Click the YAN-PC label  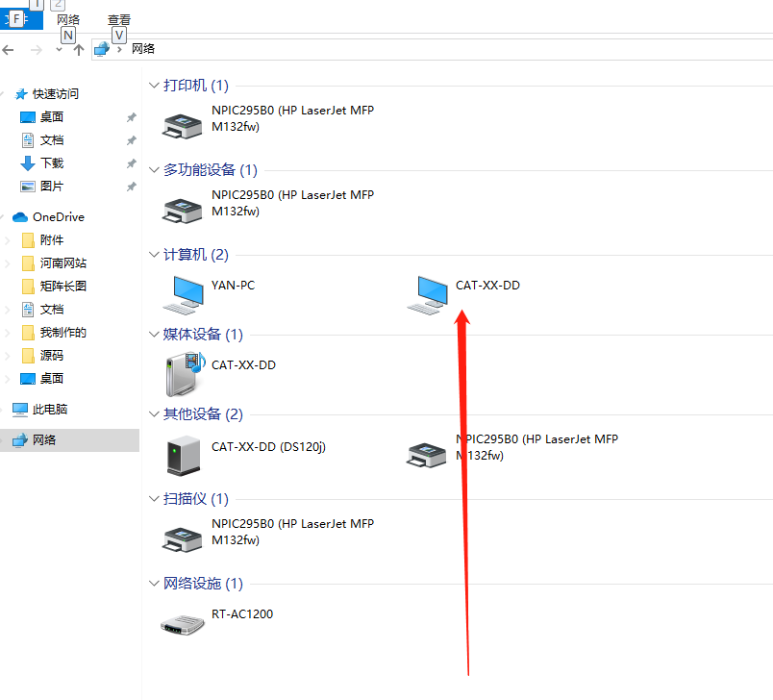(234, 286)
